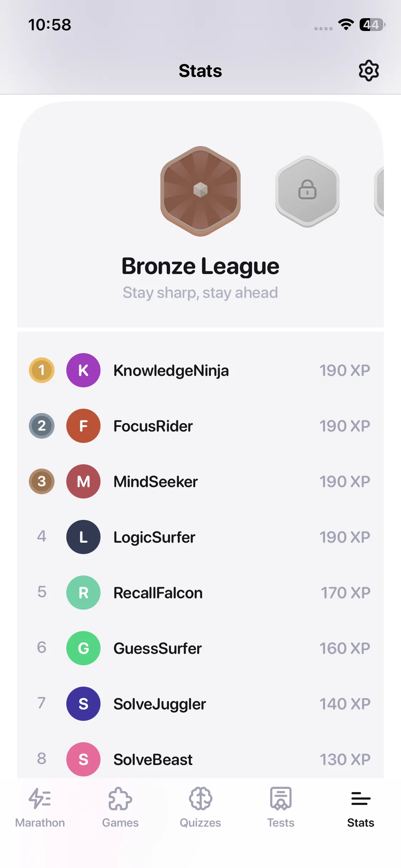The height and width of the screenshot is (868, 401).
Task: Tap the Bronze League hexagon badge
Action: pyautogui.click(x=200, y=191)
